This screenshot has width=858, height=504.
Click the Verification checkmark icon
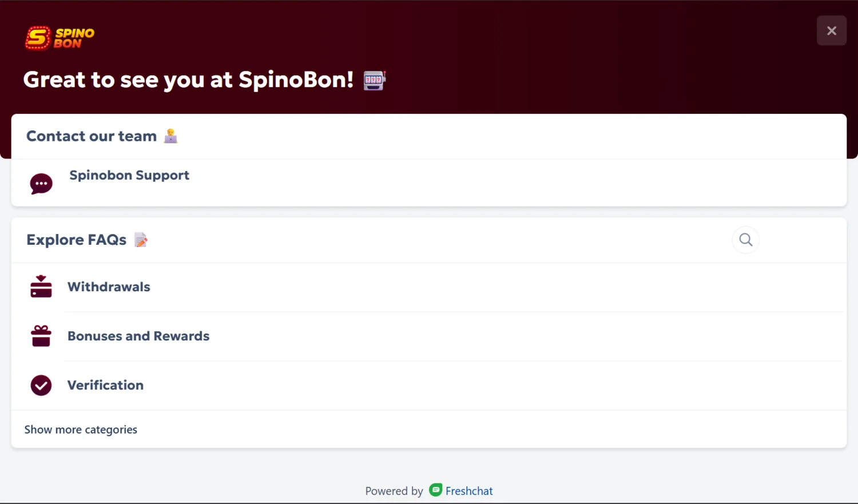[41, 385]
